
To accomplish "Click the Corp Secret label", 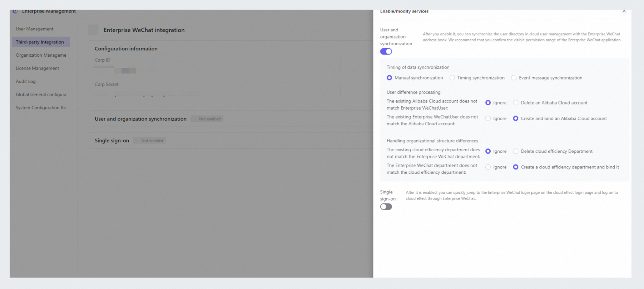I will tap(106, 85).
